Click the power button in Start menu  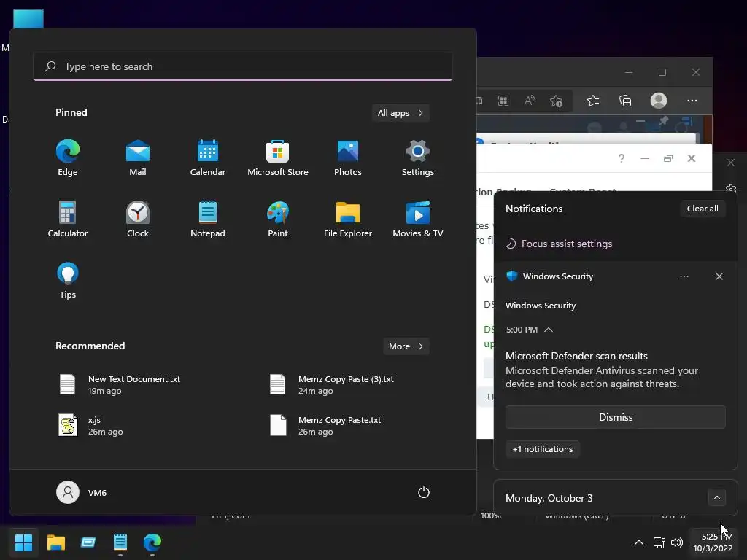click(x=424, y=492)
